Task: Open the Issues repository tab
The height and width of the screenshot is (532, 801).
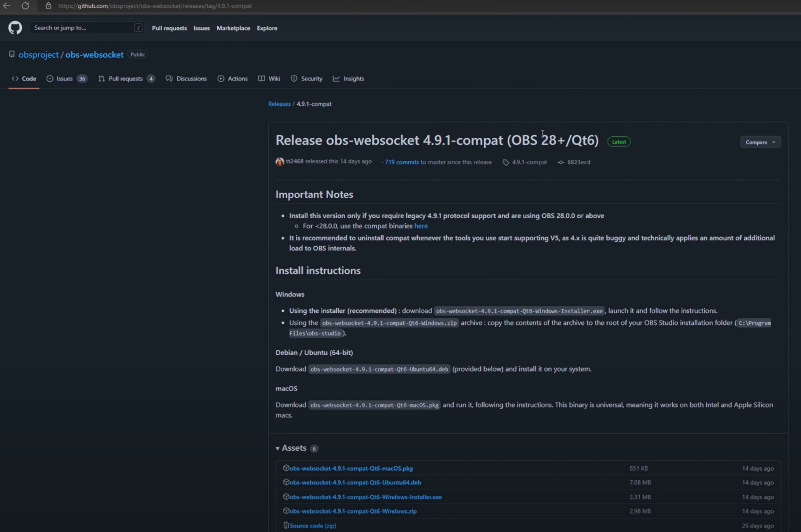Action: [x=65, y=79]
